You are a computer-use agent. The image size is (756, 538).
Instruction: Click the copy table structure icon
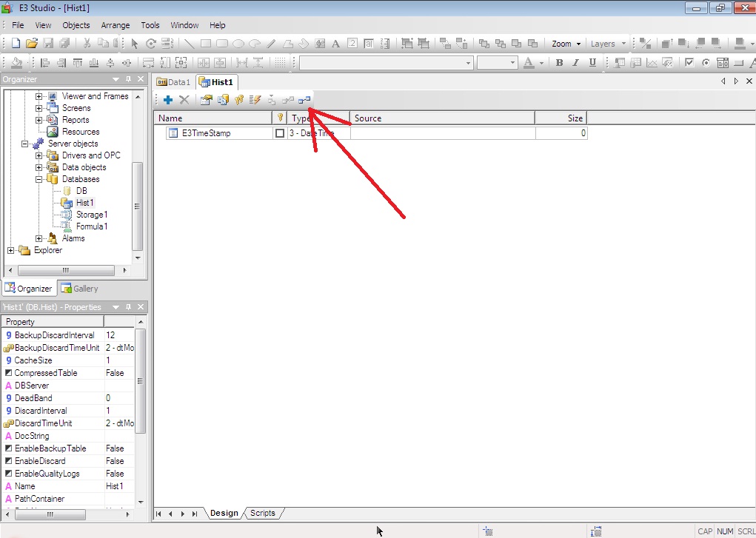tap(223, 99)
